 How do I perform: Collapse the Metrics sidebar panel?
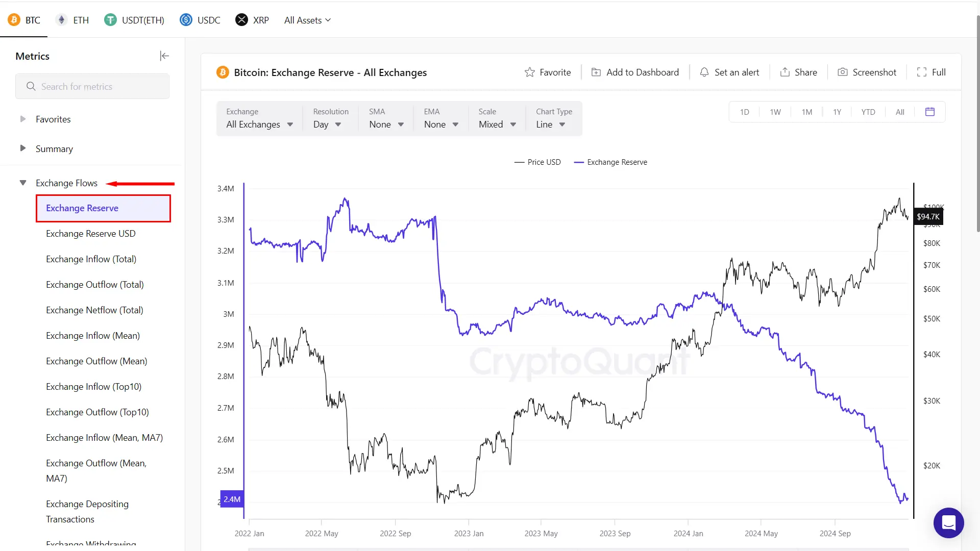tap(164, 56)
